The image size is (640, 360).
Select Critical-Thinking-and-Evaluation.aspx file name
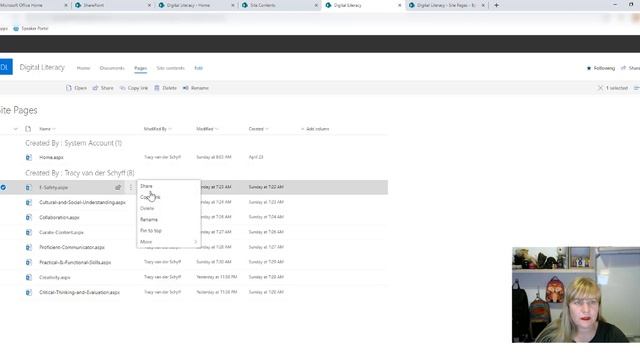(79, 293)
